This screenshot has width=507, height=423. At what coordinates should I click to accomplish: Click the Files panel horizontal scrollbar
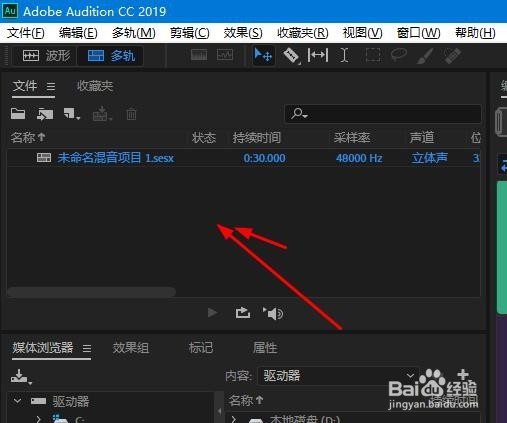(x=91, y=292)
